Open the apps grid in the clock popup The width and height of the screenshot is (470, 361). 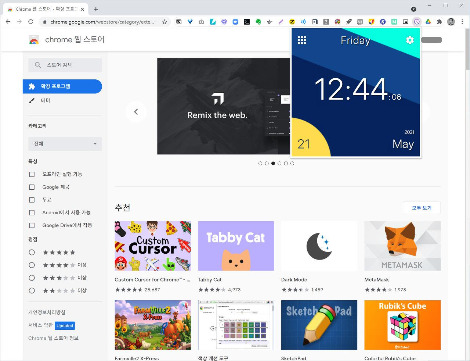[302, 40]
